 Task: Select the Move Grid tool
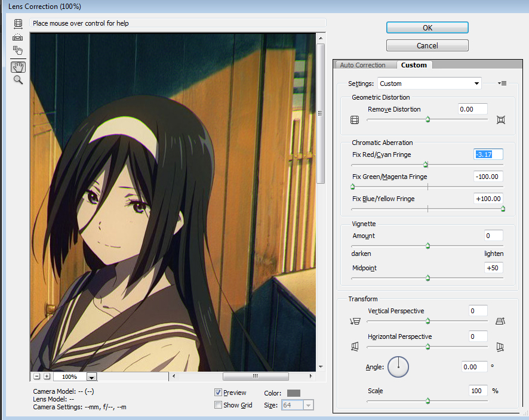coord(18,51)
